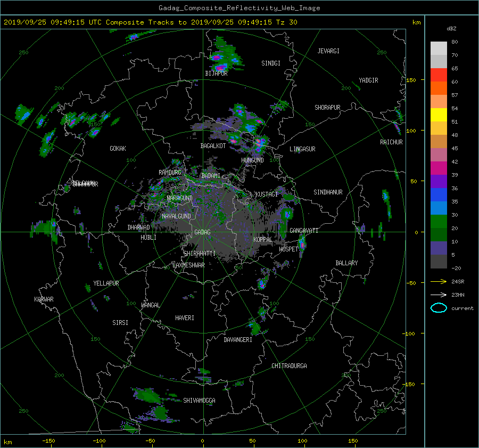Click the Gadag Composite Reflectivity title

point(239,8)
